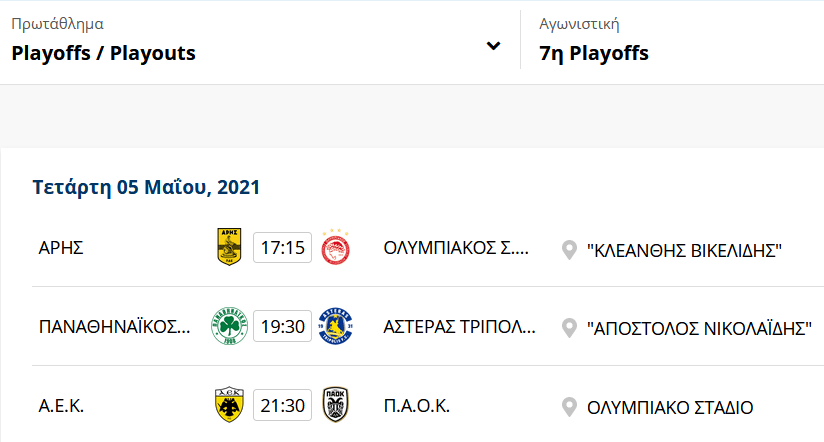Click the AEK eagle crest icon

pyautogui.click(x=230, y=406)
